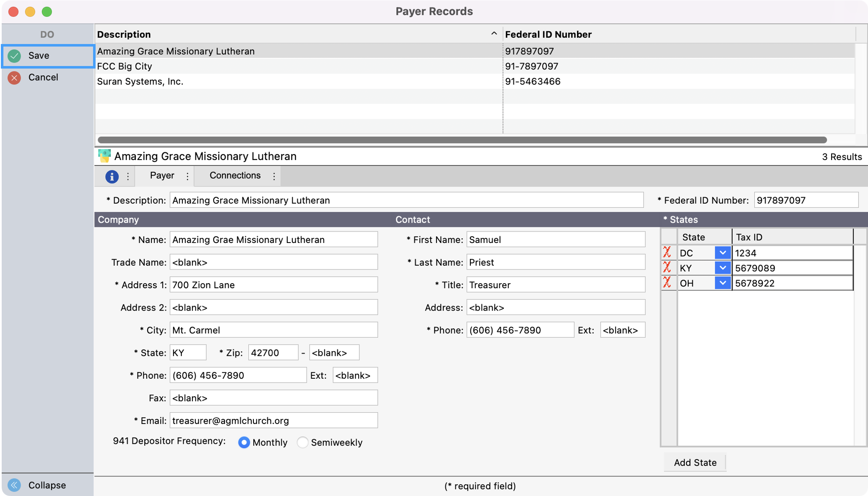Viewport: 868px width, 496px height.
Task: Click the Add State button
Action: (695, 463)
